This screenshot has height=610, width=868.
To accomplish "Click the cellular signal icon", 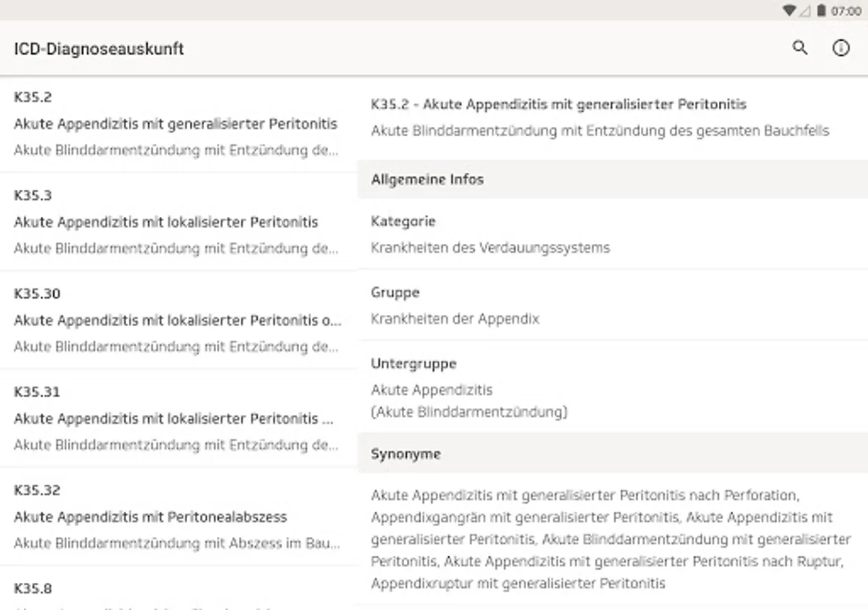I will coord(805,11).
